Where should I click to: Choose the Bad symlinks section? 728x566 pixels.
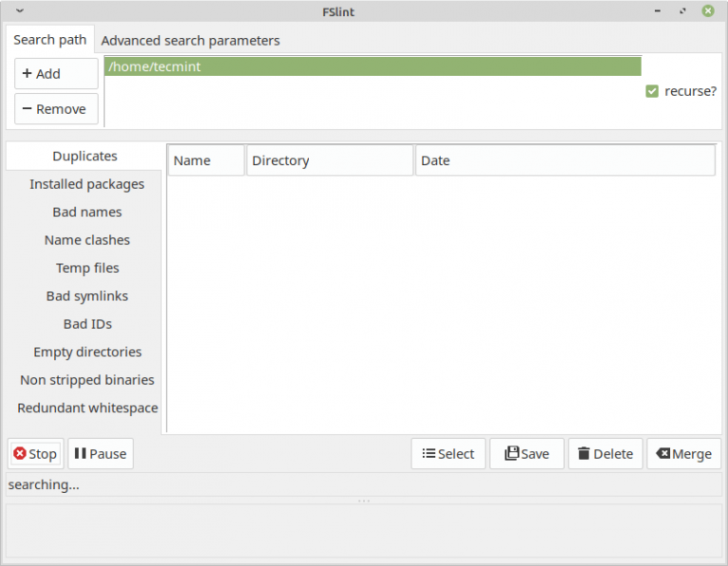tap(87, 296)
